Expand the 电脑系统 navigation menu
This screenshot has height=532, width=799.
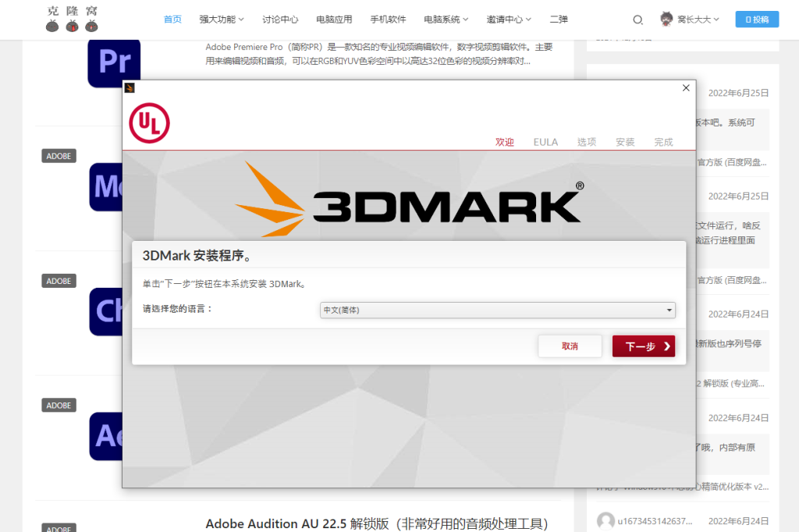446,20
